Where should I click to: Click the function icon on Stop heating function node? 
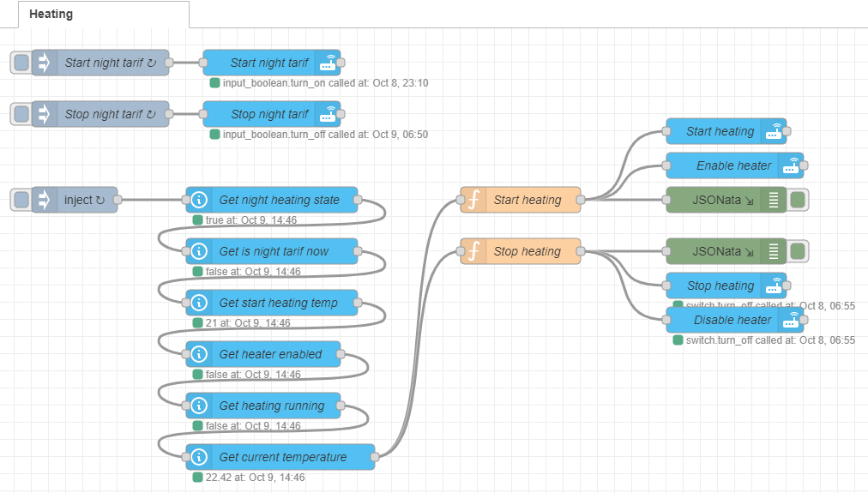[x=473, y=251]
